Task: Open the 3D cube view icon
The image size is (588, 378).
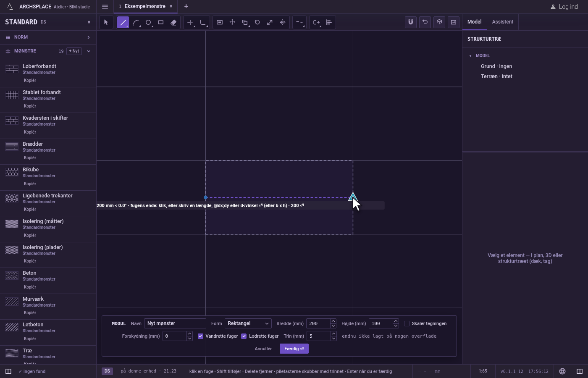Action: [x=439, y=22]
